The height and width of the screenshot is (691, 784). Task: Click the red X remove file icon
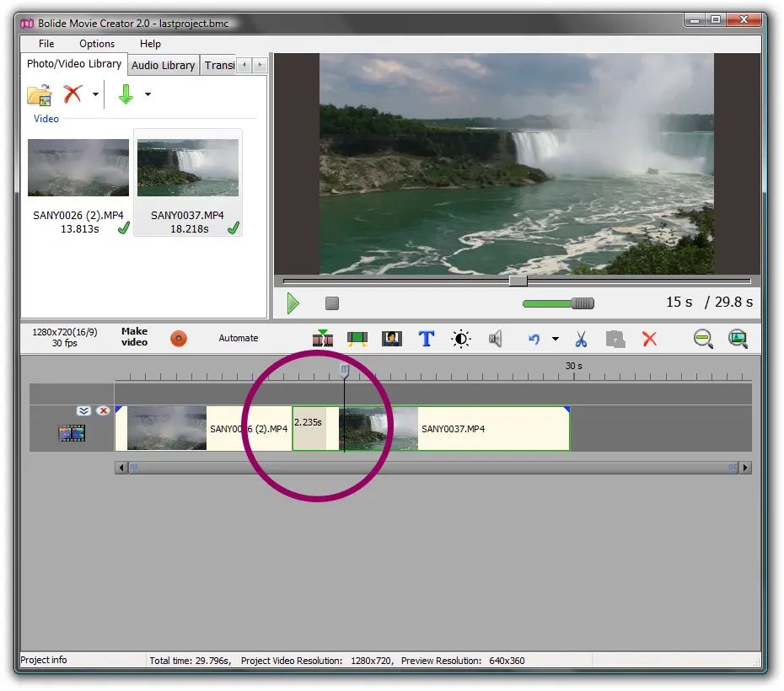pyautogui.click(x=73, y=94)
